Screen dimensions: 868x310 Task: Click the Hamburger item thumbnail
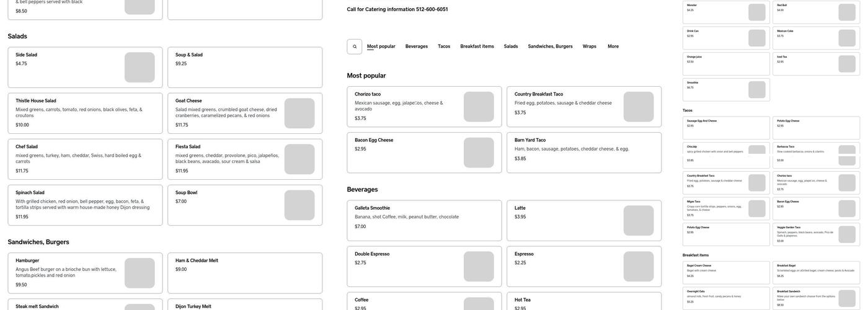coord(139,273)
